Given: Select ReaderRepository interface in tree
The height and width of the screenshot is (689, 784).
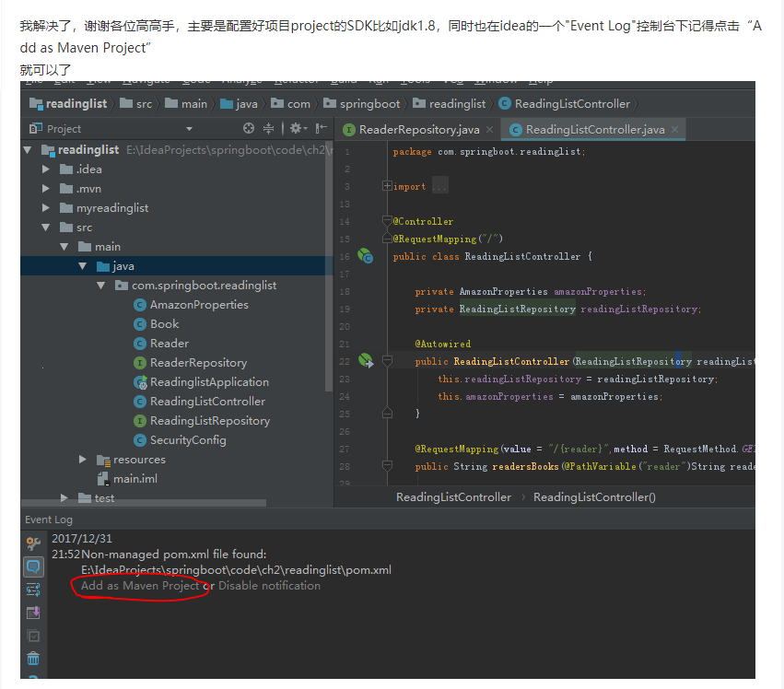Looking at the screenshot, I should [x=190, y=363].
